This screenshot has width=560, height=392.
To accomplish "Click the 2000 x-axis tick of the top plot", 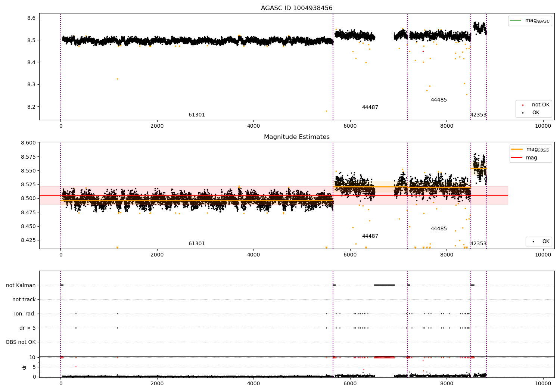I will [x=157, y=126].
